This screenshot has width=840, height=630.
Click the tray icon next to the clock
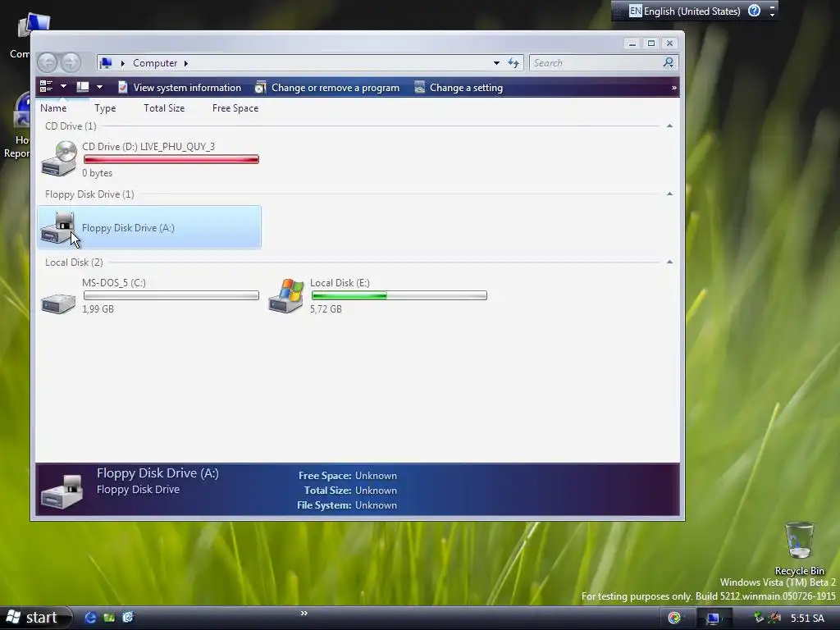pyautogui.click(x=774, y=618)
